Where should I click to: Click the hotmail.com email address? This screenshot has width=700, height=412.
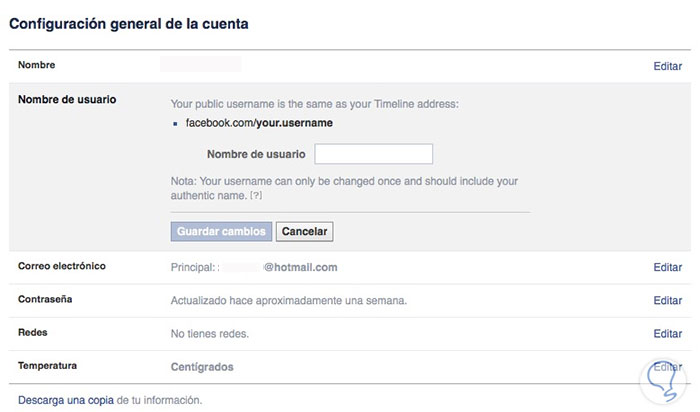point(300,267)
